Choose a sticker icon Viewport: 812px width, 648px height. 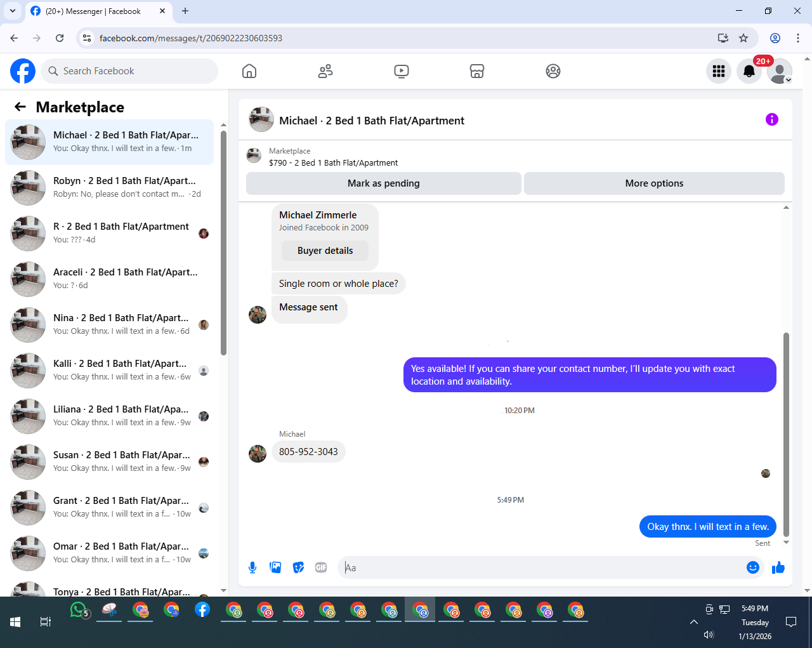tap(298, 567)
